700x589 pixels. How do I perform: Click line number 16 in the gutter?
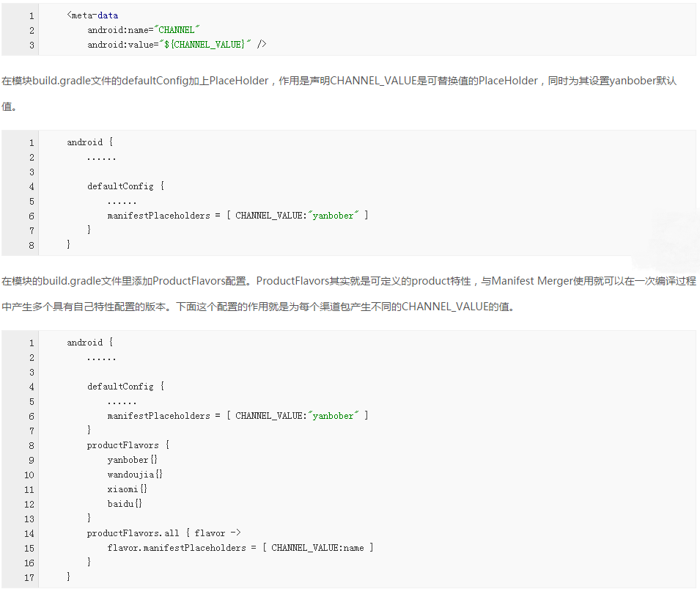29,563
